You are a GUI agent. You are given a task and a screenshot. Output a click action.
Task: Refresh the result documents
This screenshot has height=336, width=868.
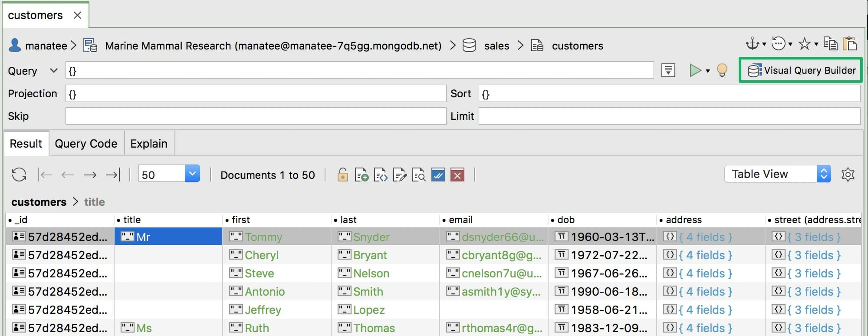tap(19, 175)
